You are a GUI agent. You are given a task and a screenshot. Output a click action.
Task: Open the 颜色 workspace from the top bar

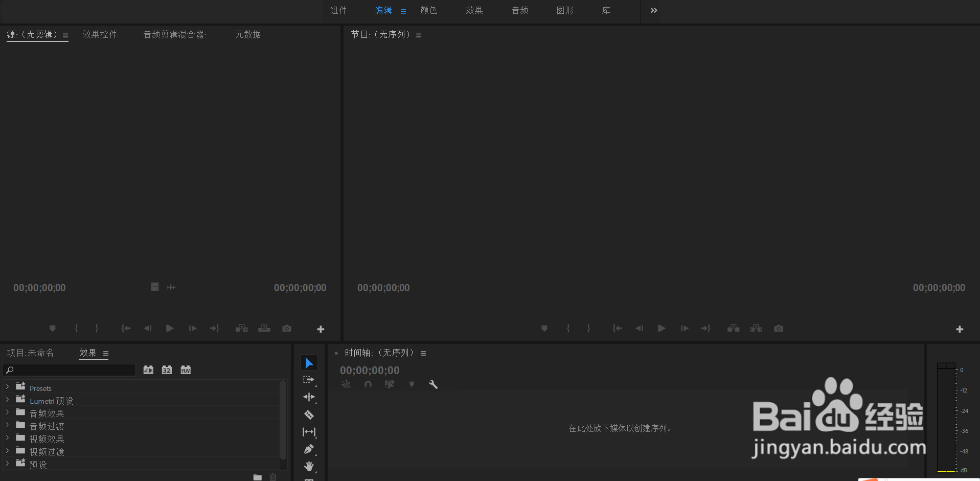click(x=429, y=10)
